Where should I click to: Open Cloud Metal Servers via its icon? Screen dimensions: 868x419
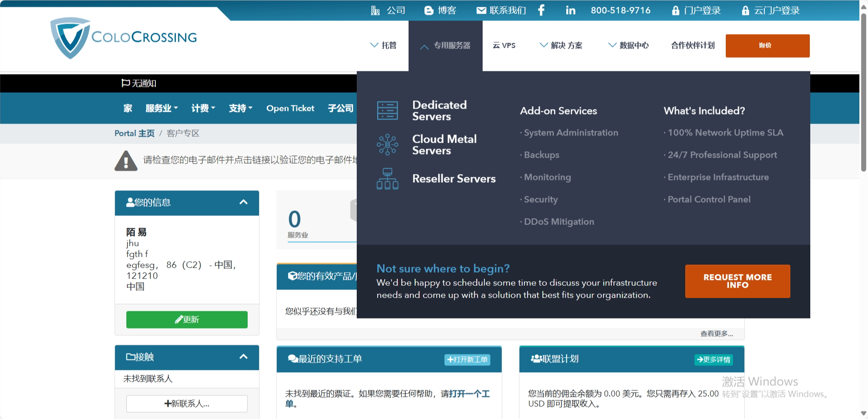click(x=388, y=144)
